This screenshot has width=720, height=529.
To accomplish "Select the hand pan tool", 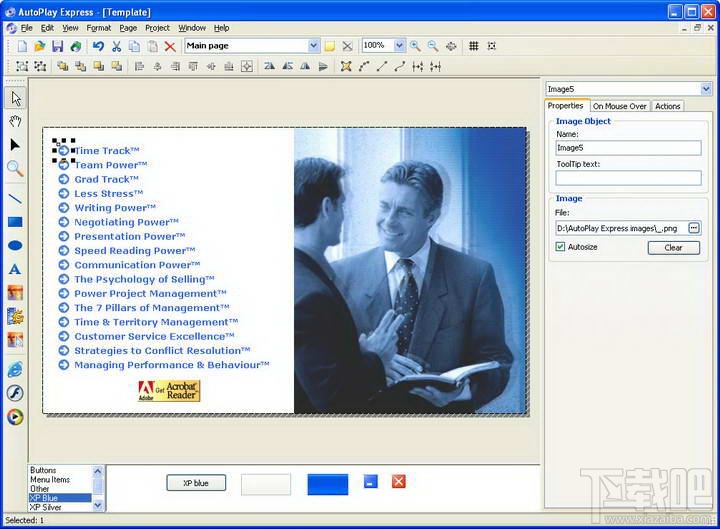I will click(15, 122).
